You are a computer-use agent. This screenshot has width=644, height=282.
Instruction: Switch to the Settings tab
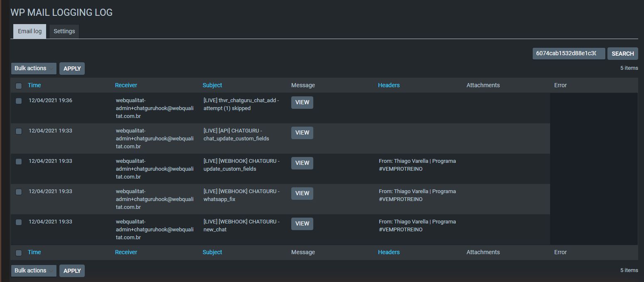pyautogui.click(x=64, y=32)
